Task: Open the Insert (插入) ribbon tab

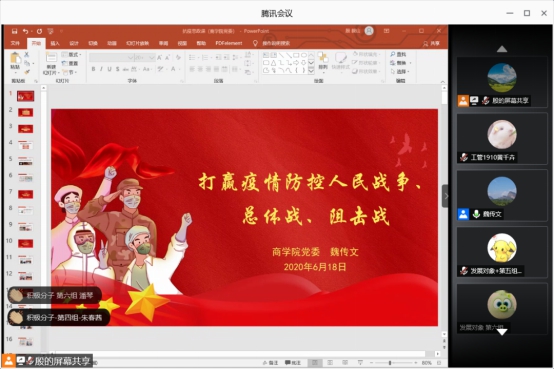Action: click(55, 43)
